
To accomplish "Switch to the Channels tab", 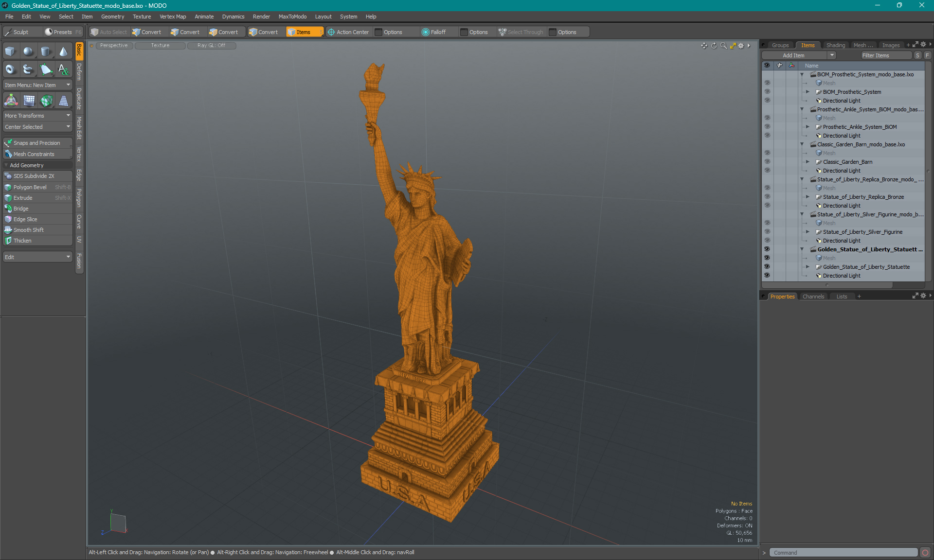I will [x=813, y=297].
